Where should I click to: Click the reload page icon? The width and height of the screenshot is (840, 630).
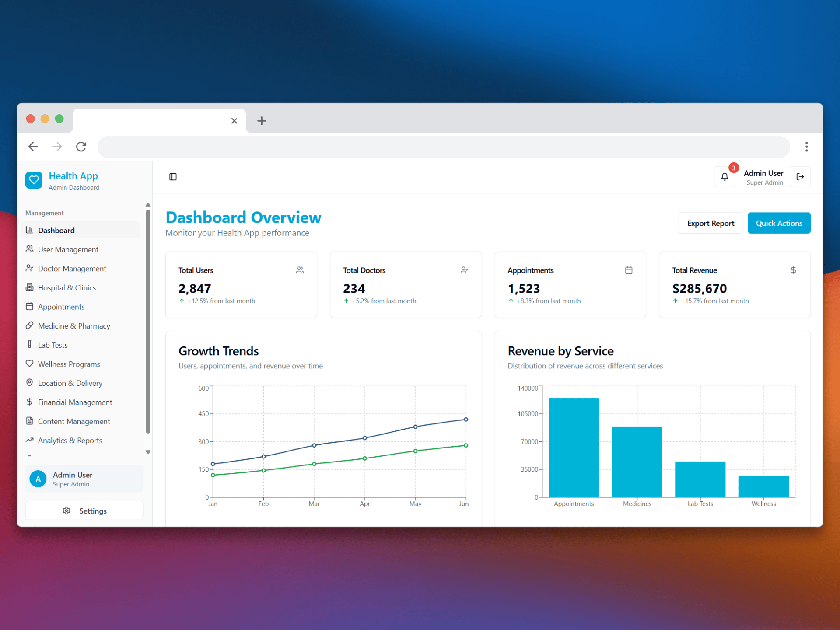pyautogui.click(x=81, y=147)
